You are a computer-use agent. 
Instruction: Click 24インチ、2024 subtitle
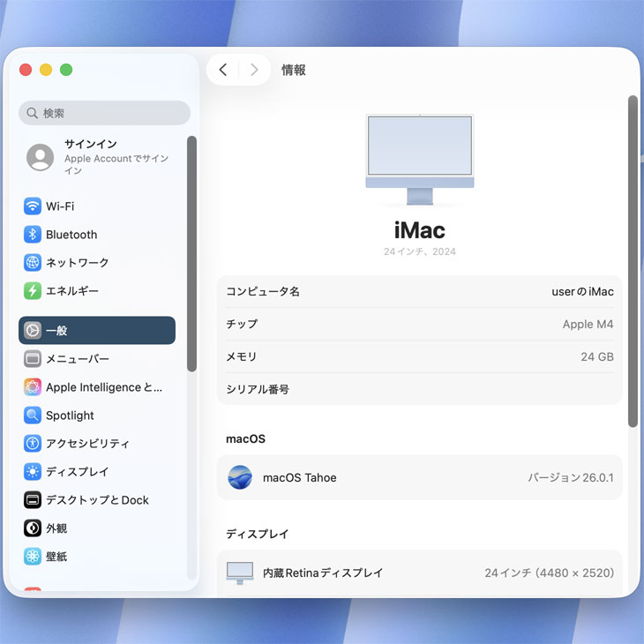click(x=420, y=251)
